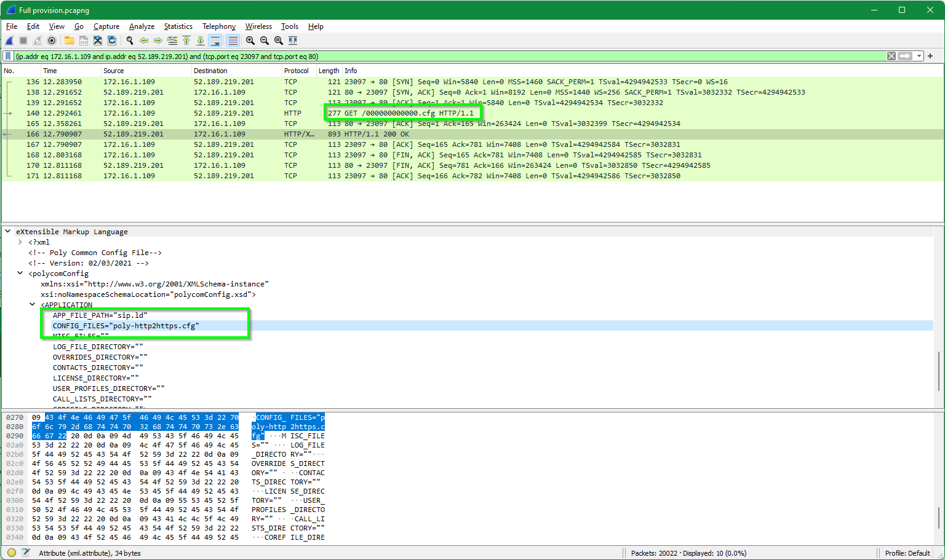Click Profile: Default in status bar
The width and height of the screenshot is (945, 560).
(x=907, y=553)
